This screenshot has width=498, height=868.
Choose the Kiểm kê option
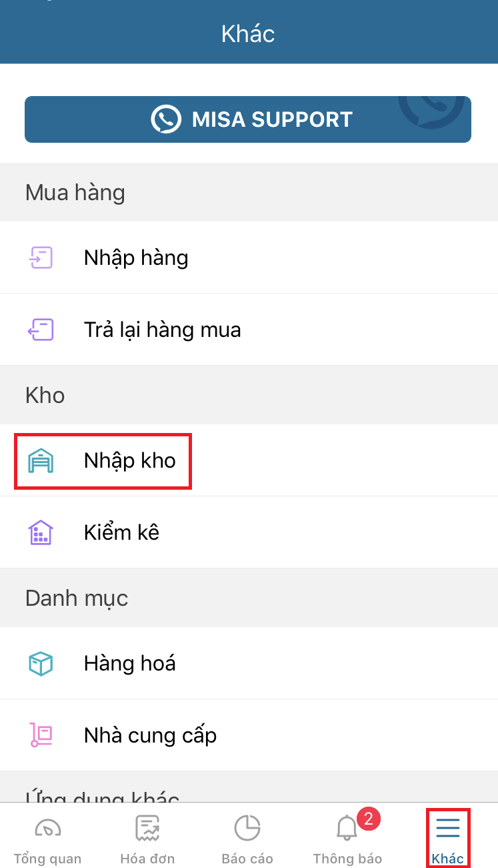point(121,532)
